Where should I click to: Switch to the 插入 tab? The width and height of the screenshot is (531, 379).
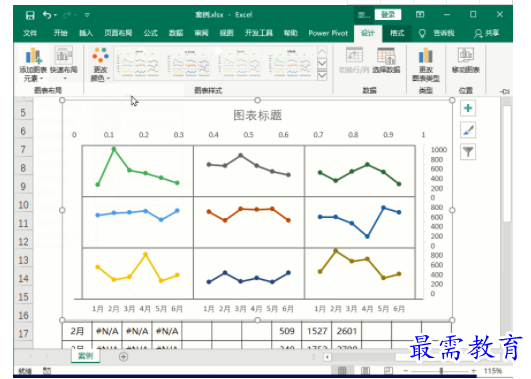pos(86,33)
